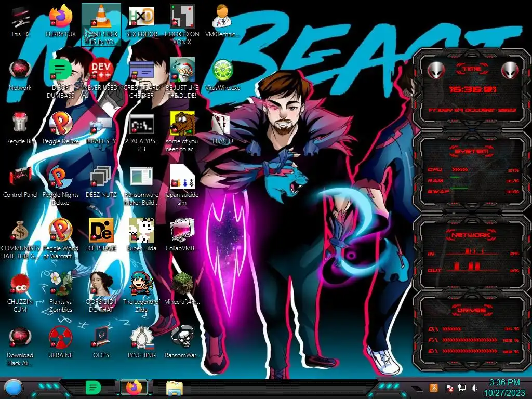
Task: Click the widget digital time readout 15:36
Action: click(x=472, y=89)
